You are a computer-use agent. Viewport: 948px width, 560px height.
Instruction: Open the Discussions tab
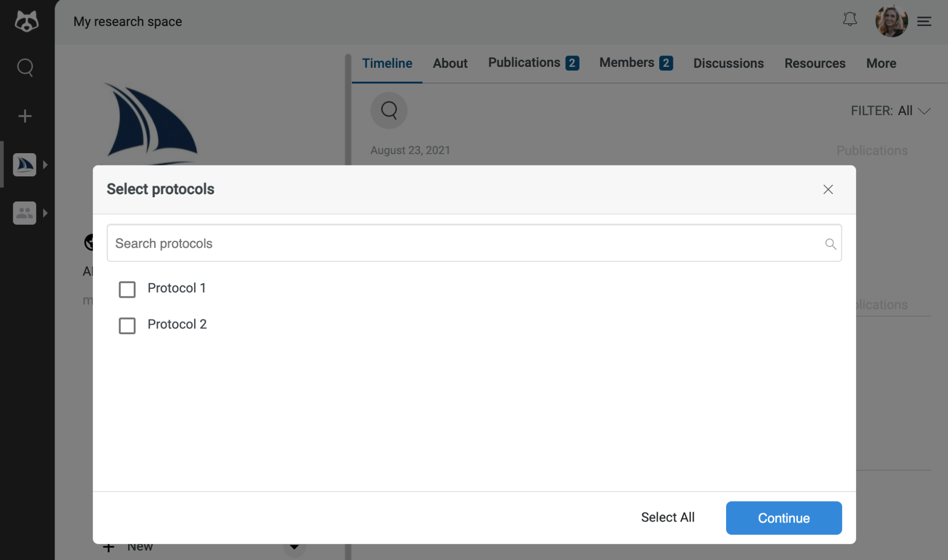coord(728,63)
